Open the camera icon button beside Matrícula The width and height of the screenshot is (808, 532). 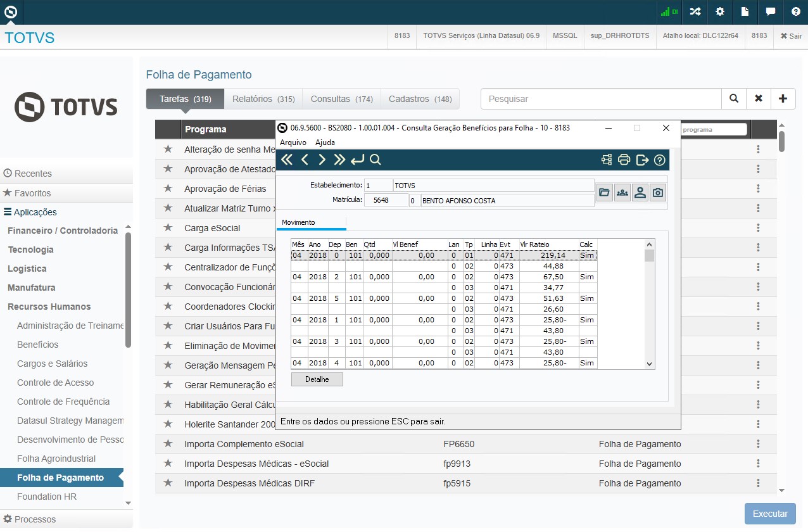click(658, 193)
